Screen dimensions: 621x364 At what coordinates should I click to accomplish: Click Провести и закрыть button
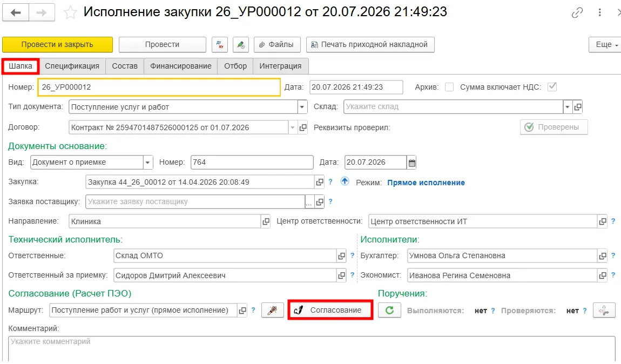point(57,45)
